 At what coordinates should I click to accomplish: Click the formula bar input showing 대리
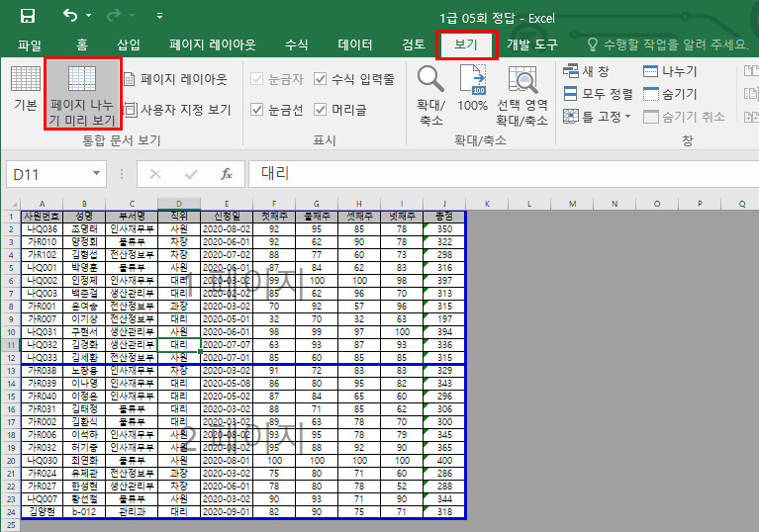click(495, 174)
